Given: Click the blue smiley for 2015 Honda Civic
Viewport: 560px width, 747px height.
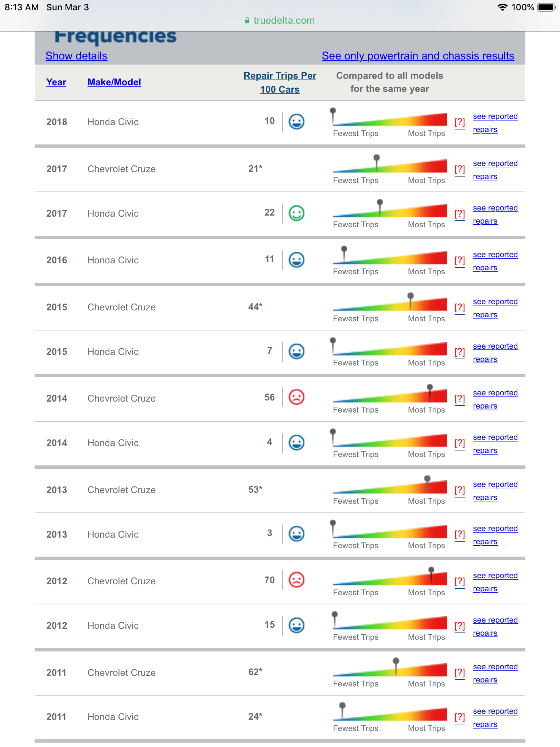Looking at the screenshot, I should 296,351.
